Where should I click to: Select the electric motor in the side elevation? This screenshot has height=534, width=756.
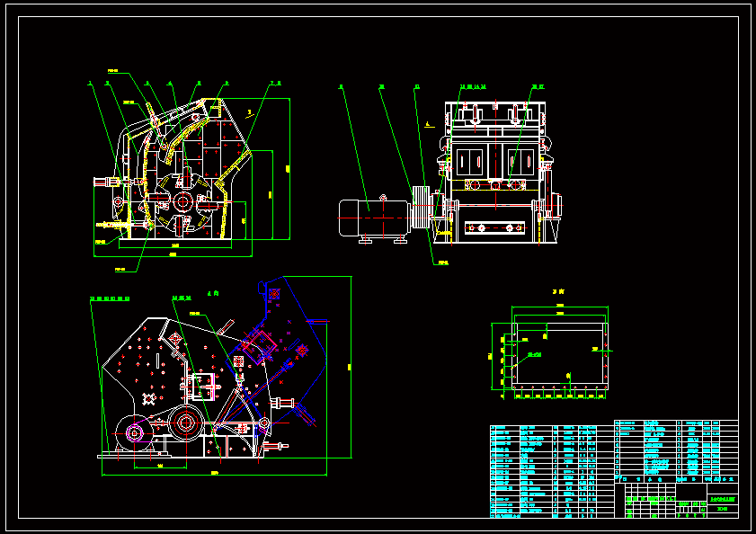tap(374, 218)
